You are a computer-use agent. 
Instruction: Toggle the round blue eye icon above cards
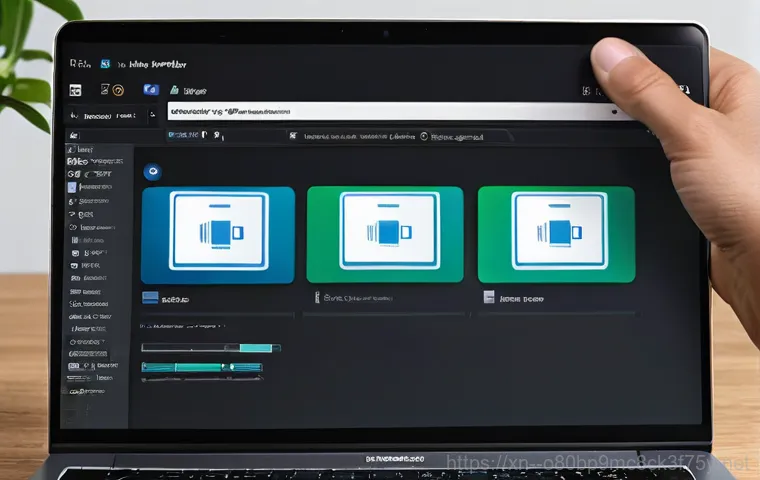pyautogui.click(x=153, y=172)
